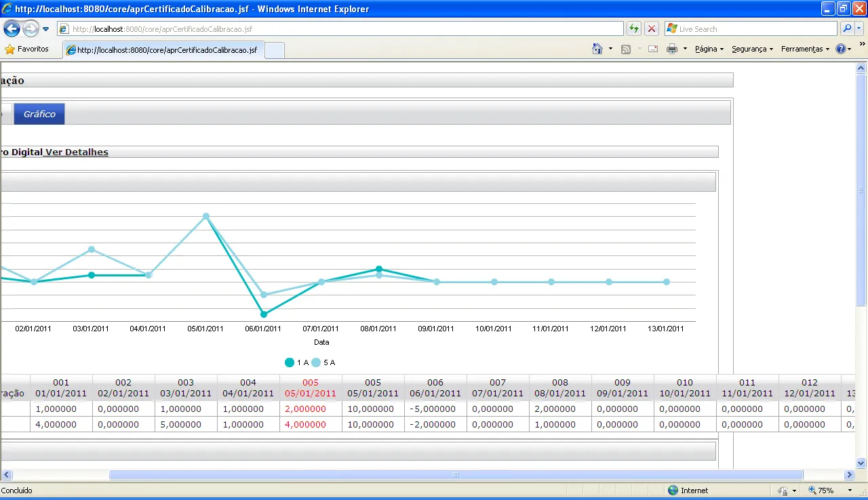Viewport: 868px width, 500px height.
Task: Click the Live Search magnifier icon
Action: point(847,28)
